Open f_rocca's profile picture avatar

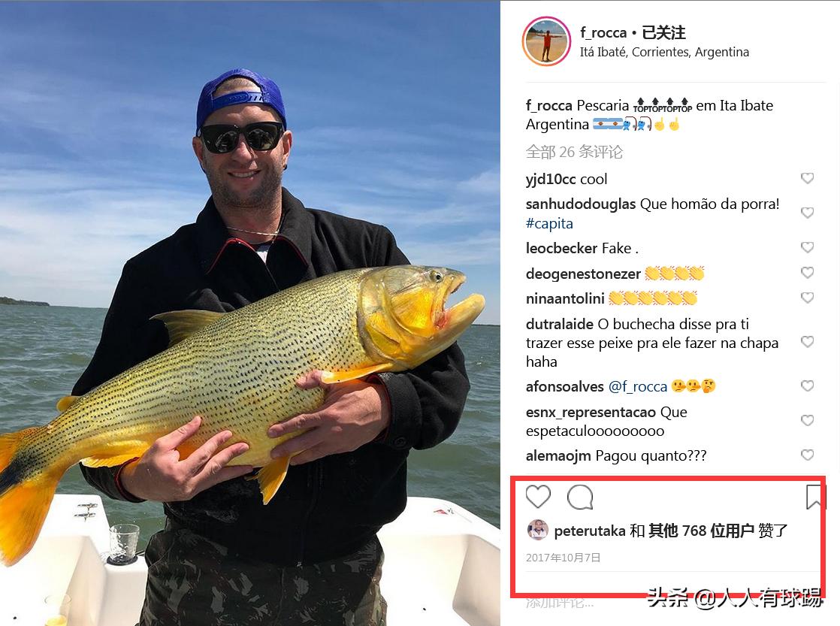(x=546, y=41)
